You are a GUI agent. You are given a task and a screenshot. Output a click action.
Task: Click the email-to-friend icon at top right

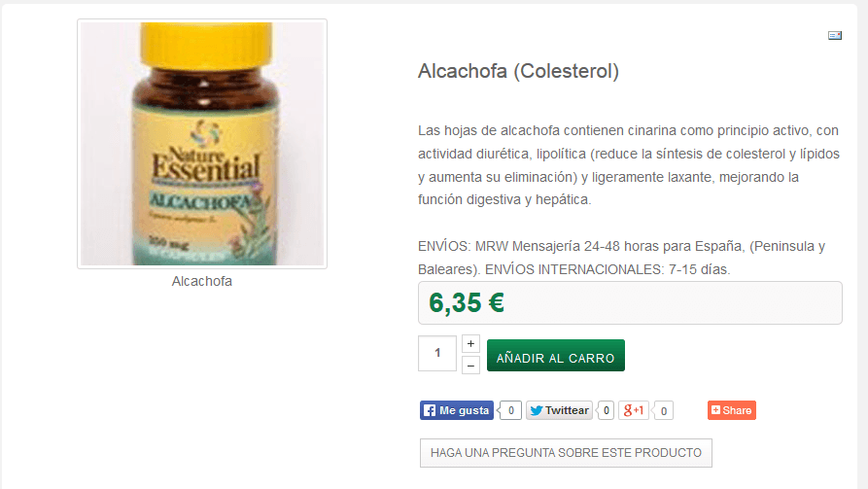(x=835, y=35)
